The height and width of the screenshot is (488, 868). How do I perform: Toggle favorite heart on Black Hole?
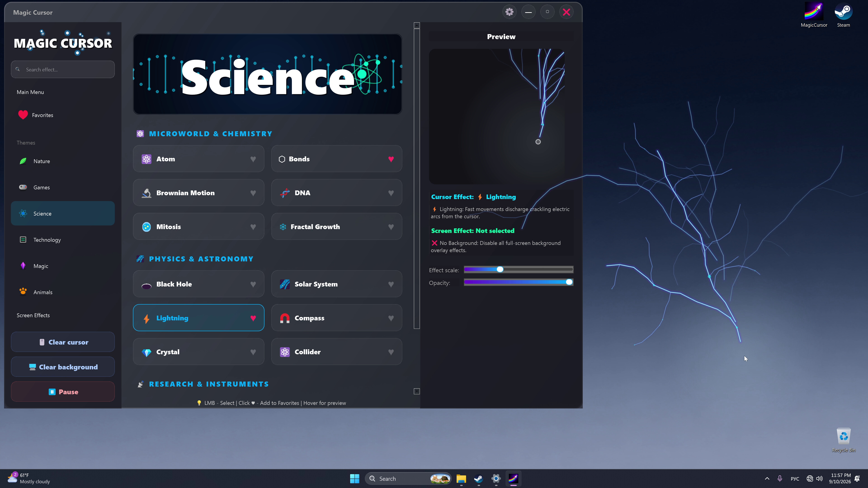[x=253, y=284]
